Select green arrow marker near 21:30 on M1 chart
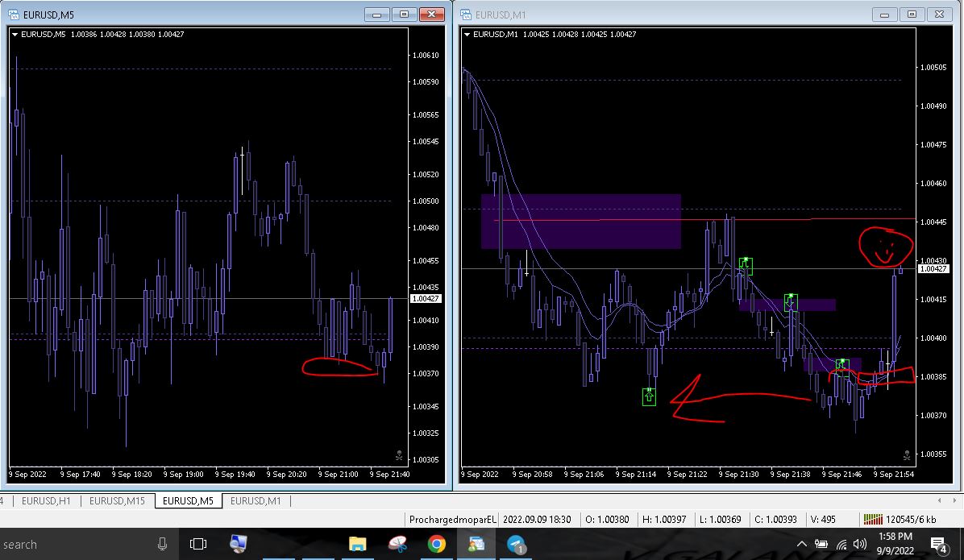This screenshot has width=964, height=560. click(746, 266)
